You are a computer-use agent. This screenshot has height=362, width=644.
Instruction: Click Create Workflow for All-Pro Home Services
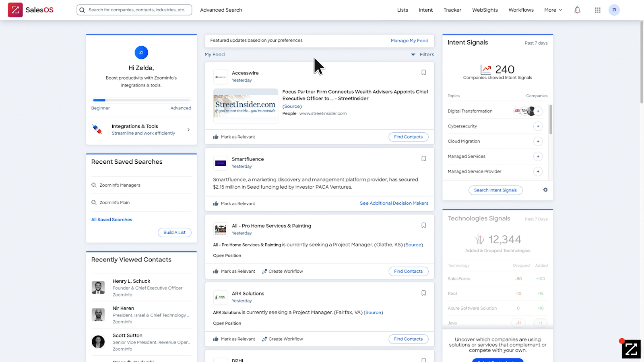283,271
